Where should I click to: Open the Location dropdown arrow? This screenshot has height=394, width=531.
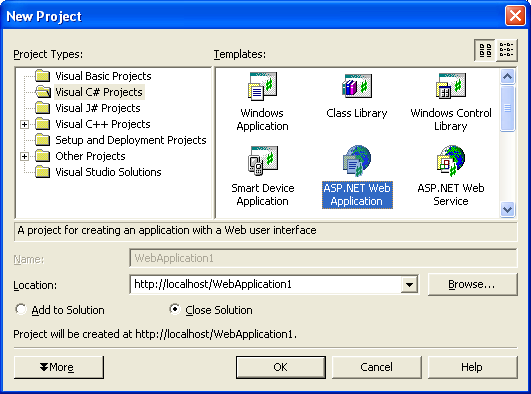tap(409, 285)
